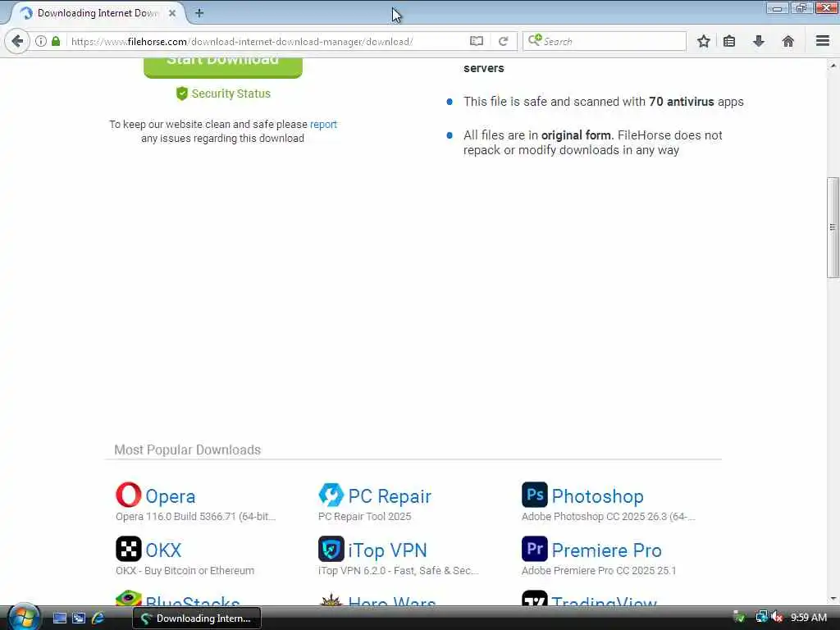840x630 pixels.
Task: Select Downloading Intern... taskbar button
Action: 197,619
